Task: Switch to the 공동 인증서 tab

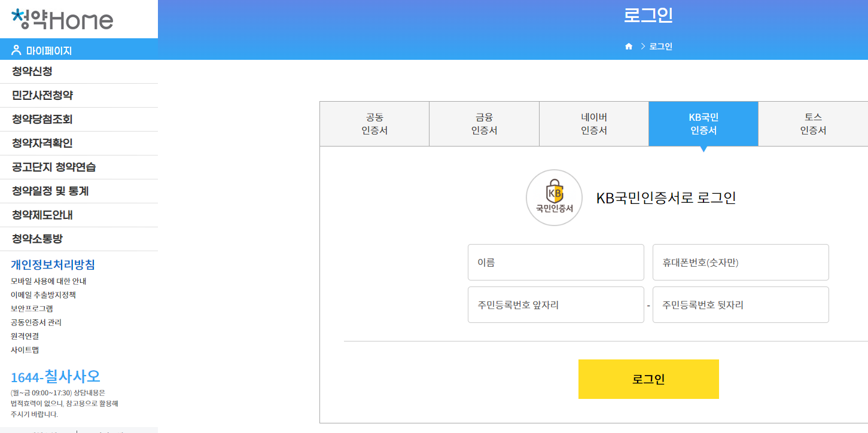Action: click(x=374, y=124)
